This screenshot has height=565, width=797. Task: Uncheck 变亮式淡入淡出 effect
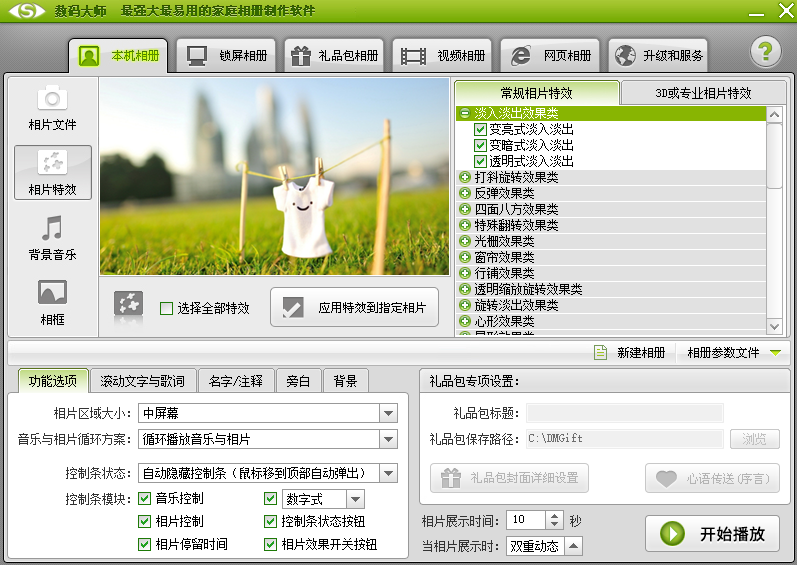480,129
